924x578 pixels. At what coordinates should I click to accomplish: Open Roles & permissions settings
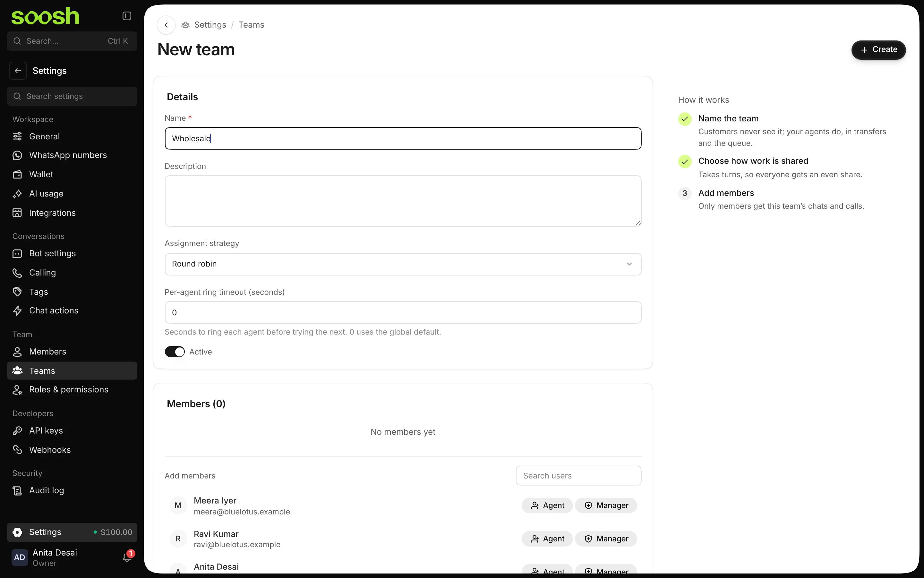tap(72, 390)
